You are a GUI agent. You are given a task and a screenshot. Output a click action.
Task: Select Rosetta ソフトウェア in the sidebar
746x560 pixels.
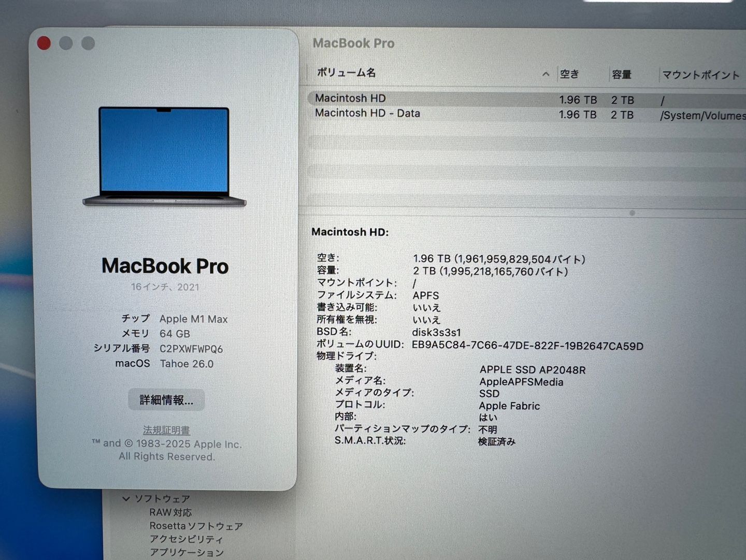[x=196, y=526]
